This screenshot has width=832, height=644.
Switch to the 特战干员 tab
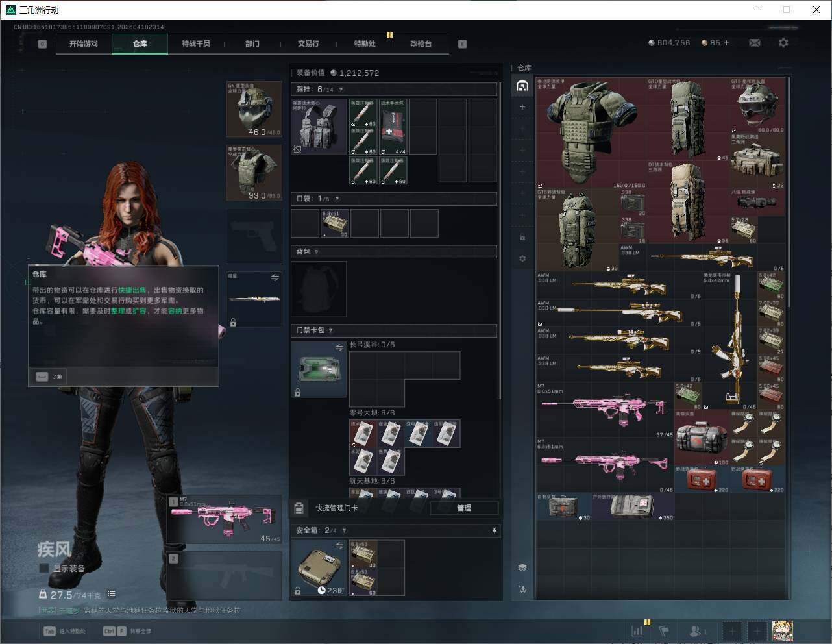click(195, 43)
